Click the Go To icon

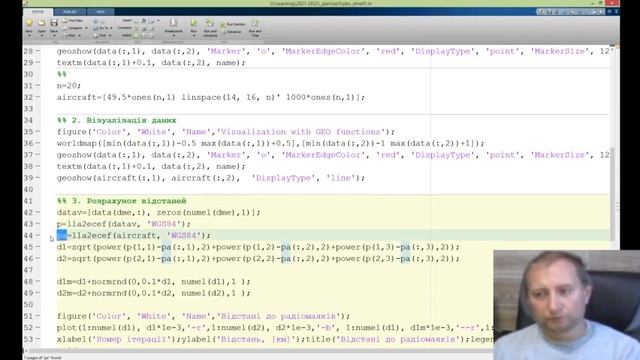click(96, 28)
